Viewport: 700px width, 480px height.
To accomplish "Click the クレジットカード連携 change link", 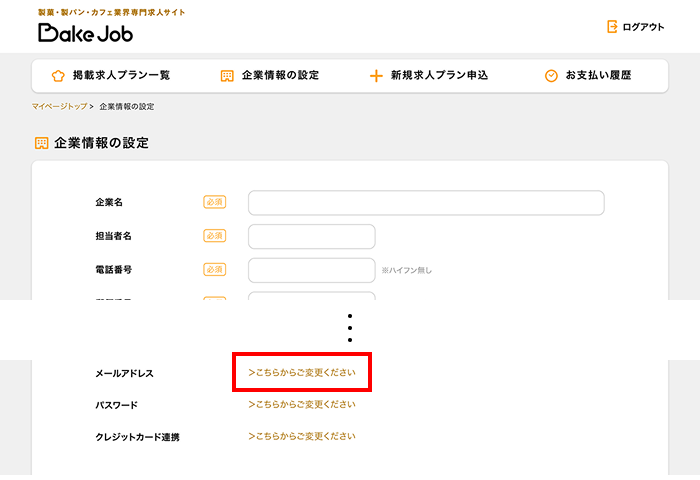I will pos(302,437).
